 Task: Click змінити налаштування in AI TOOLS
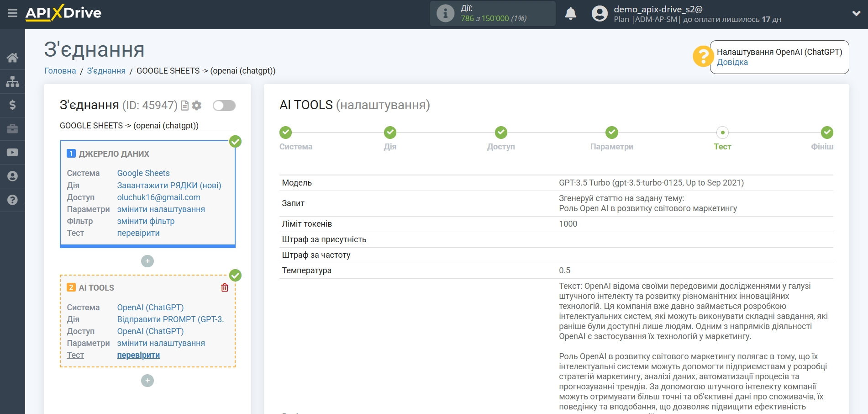coord(161,343)
